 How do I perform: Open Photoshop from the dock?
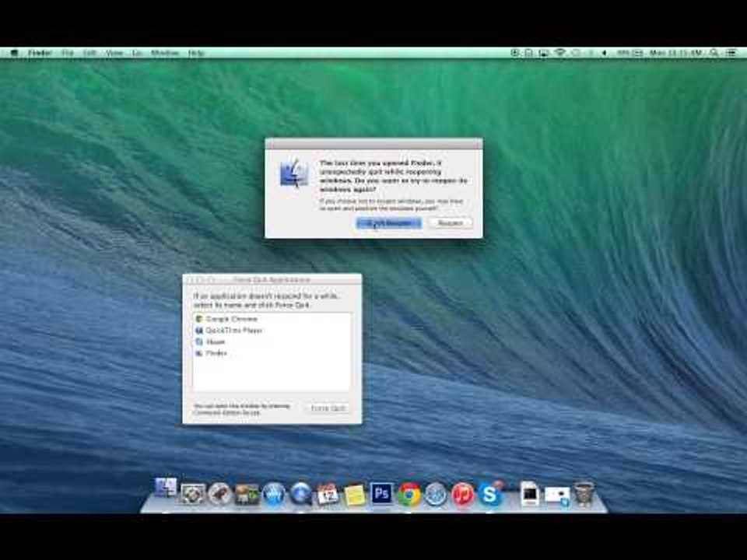tap(381, 494)
